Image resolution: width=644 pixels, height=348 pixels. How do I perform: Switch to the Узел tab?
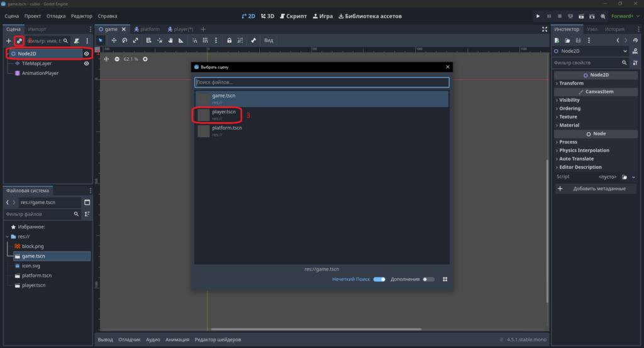pyautogui.click(x=592, y=29)
